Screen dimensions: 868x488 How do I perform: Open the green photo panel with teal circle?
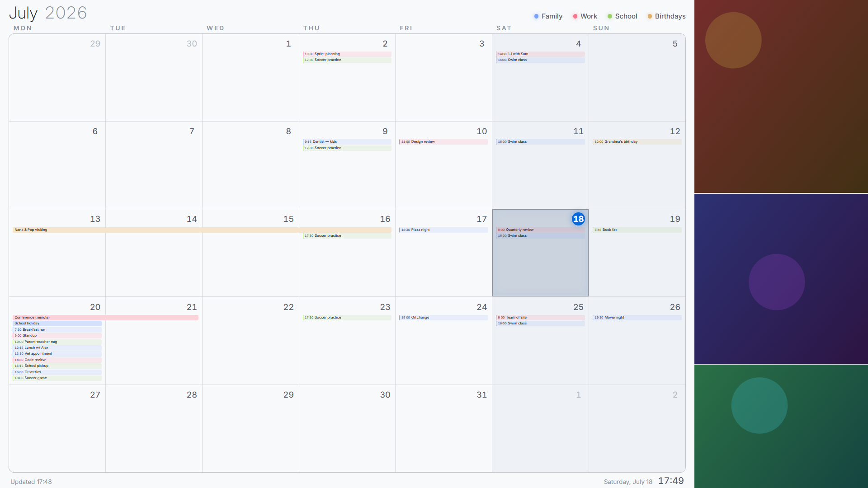point(781,426)
